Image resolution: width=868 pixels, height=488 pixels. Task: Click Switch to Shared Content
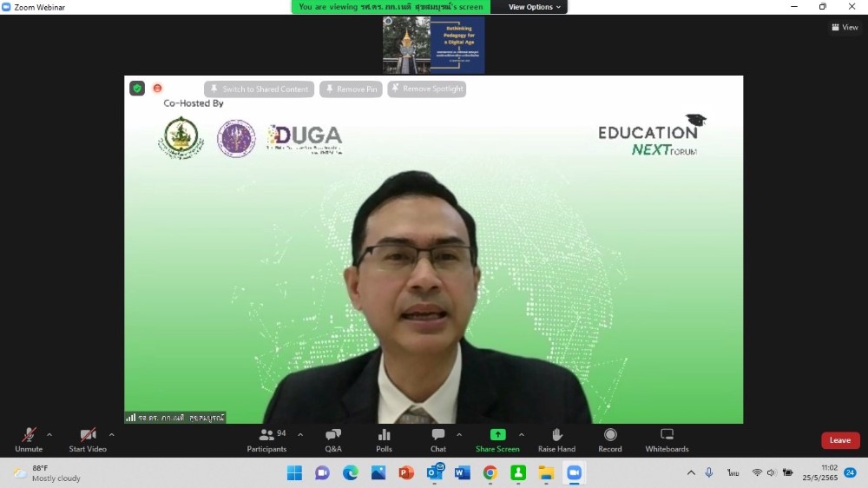click(x=260, y=89)
